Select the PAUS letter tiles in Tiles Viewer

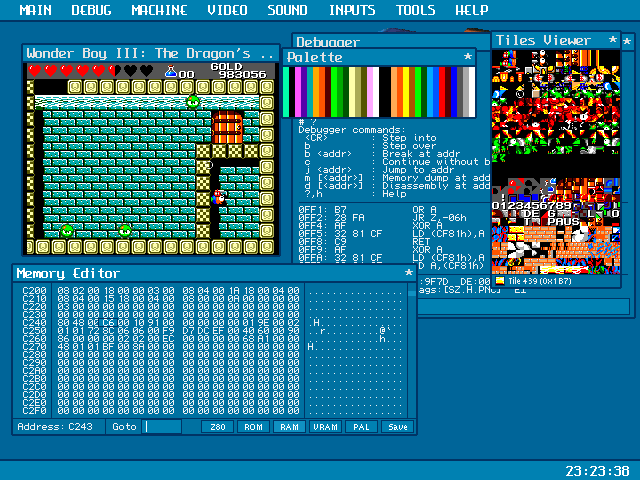(x=563, y=222)
